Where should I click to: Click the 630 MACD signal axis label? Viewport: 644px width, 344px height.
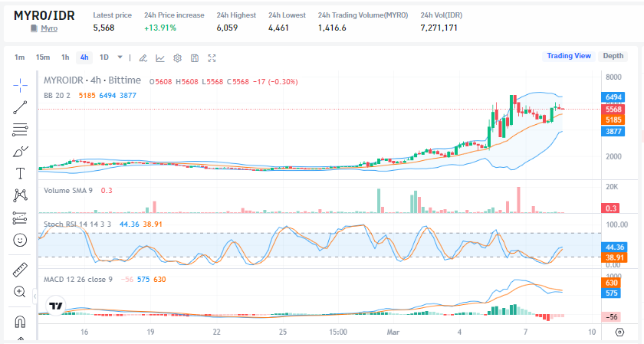point(612,283)
